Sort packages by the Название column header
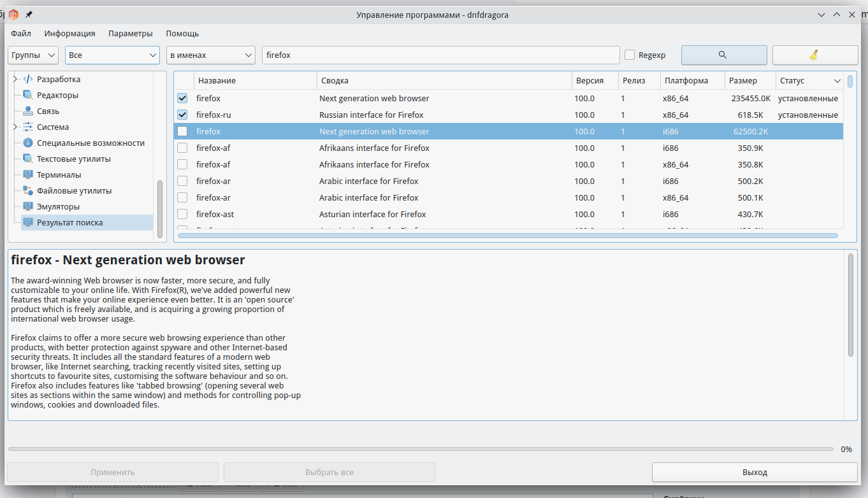Image resolution: width=868 pixels, height=498 pixels. pyautogui.click(x=256, y=81)
